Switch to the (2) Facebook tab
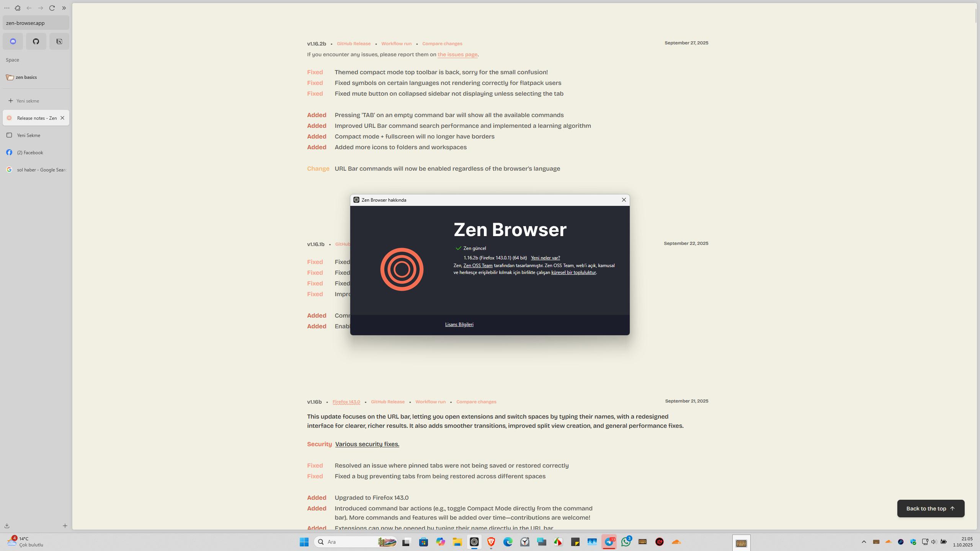Viewport: 980px width, 551px height. click(30, 152)
